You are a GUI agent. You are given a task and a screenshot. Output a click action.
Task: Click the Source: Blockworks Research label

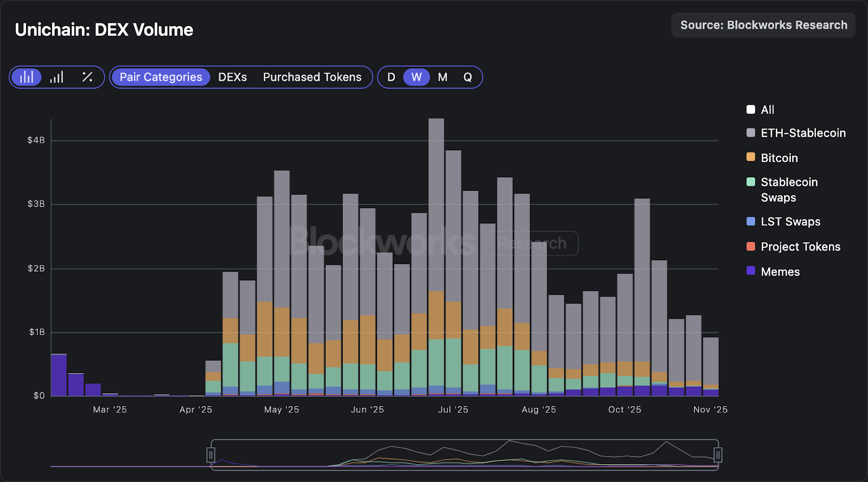coord(763,25)
